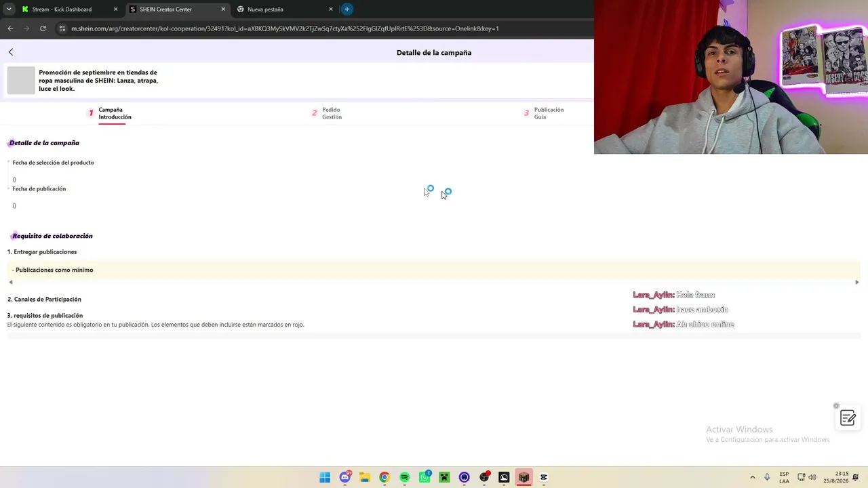Close the floating notes widget
Image resolution: width=868 pixels, height=488 pixels.
click(x=836, y=406)
